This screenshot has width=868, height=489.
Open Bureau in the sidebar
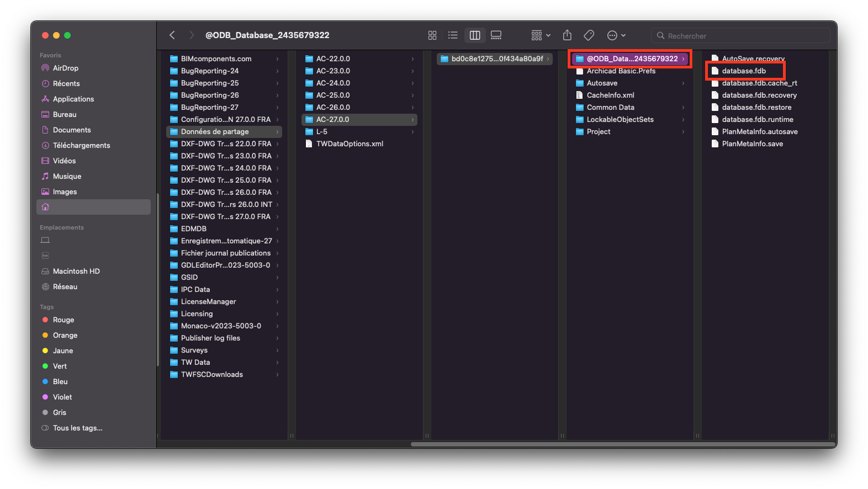coord(93,114)
